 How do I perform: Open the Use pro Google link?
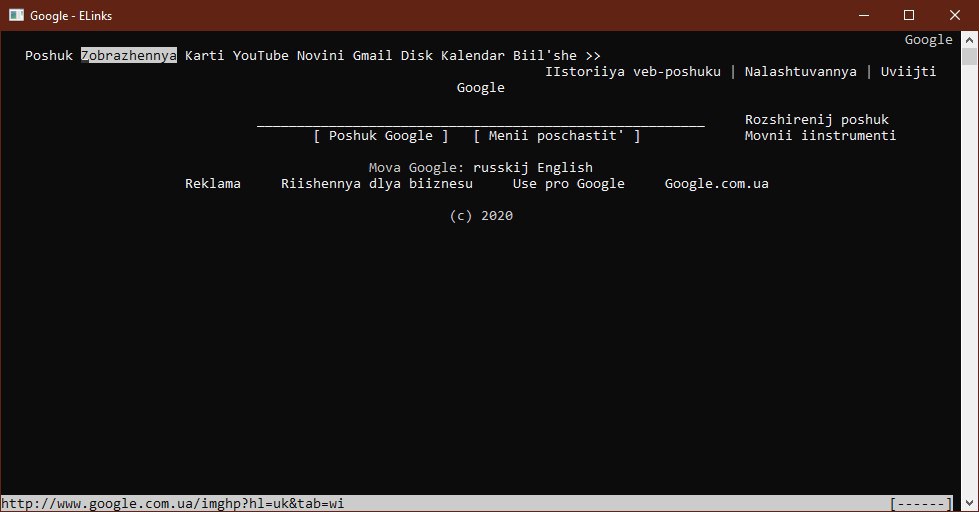click(569, 184)
